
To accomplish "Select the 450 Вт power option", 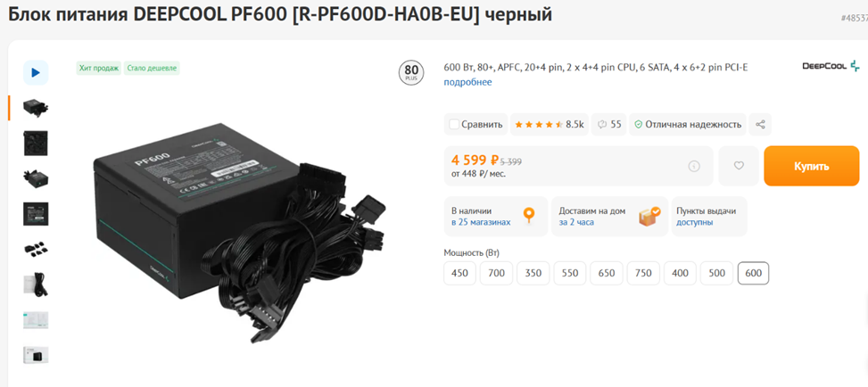I will pos(459,273).
